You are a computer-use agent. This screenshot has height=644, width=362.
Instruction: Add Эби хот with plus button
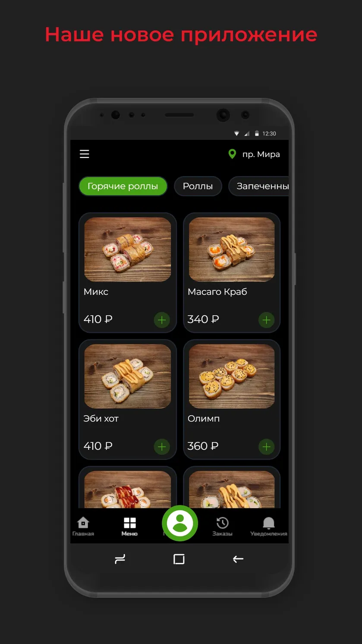162,447
